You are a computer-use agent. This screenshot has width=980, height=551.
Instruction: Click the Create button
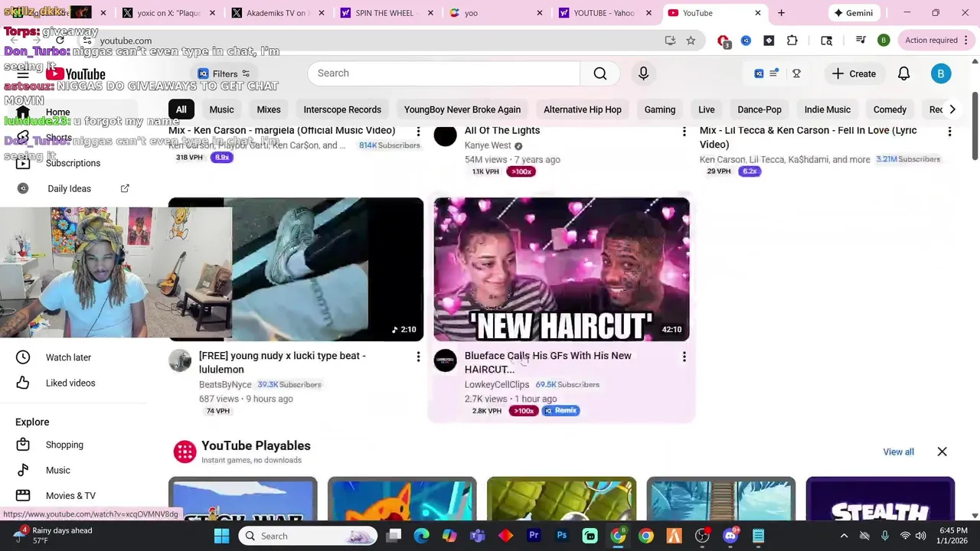coord(854,73)
